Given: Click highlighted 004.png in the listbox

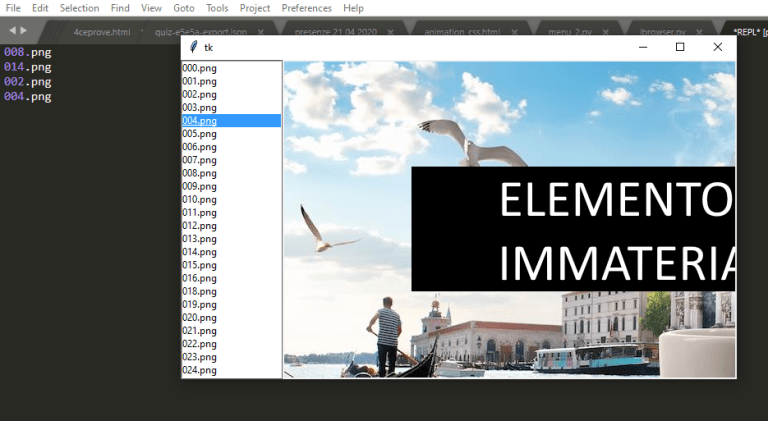Looking at the screenshot, I should 231,120.
